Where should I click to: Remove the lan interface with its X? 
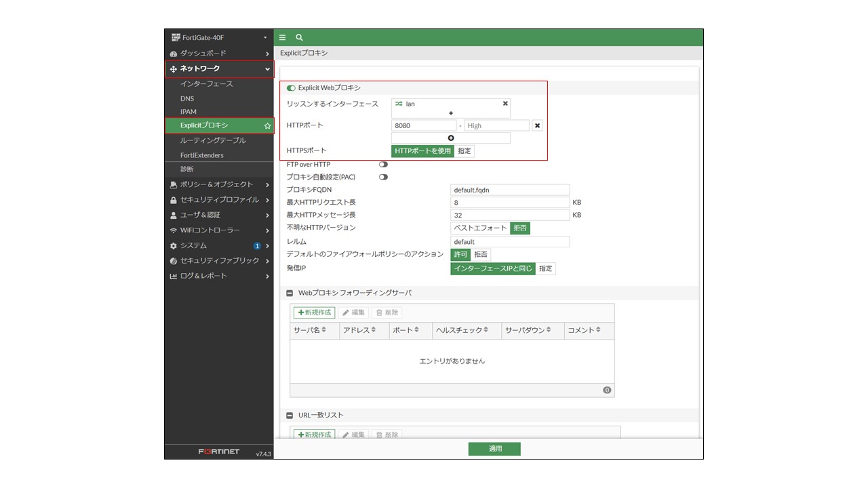505,104
